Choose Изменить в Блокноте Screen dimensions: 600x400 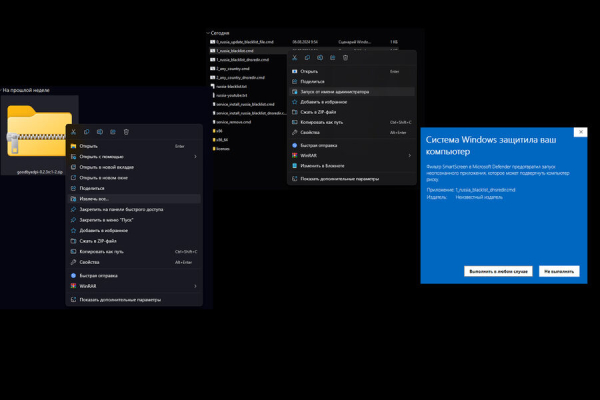(x=352, y=166)
